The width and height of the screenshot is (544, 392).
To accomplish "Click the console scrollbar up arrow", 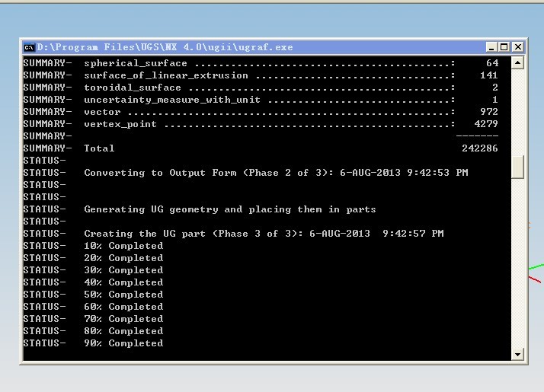I will (x=518, y=63).
